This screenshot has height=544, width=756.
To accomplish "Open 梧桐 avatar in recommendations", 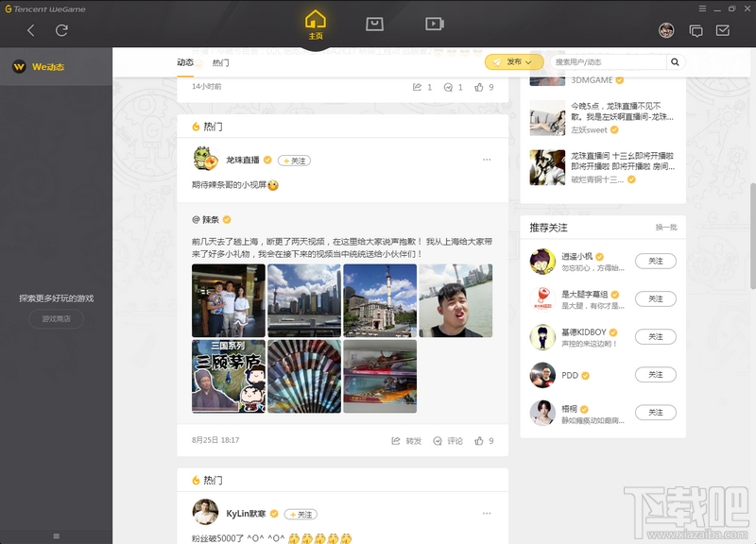I will (542, 413).
